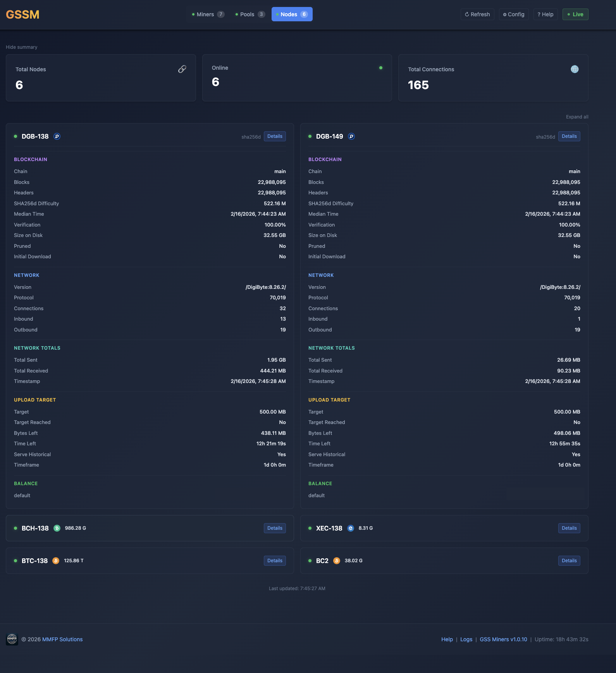Click the XEC-138 node title

[x=329, y=528]
